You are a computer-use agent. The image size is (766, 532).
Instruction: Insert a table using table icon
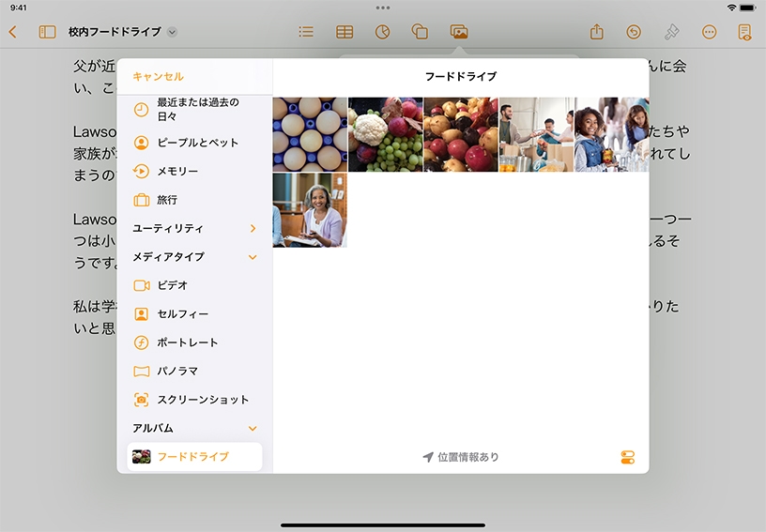[345, 32]
